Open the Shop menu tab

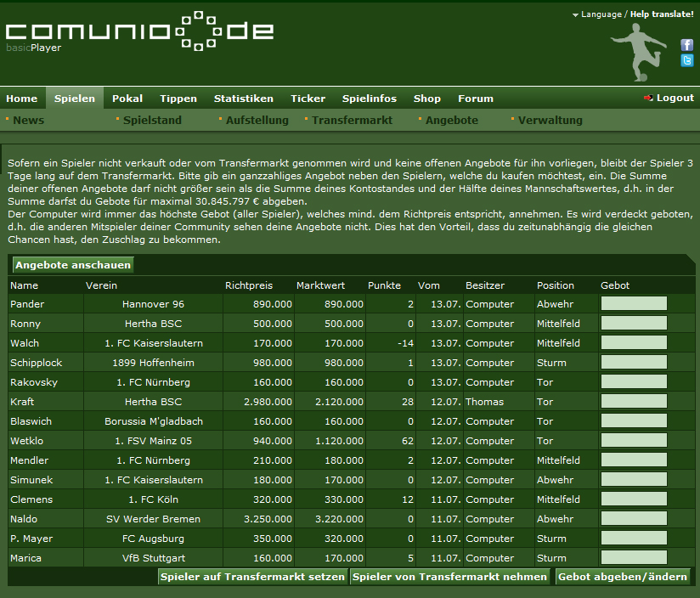(x=426, y=99)
